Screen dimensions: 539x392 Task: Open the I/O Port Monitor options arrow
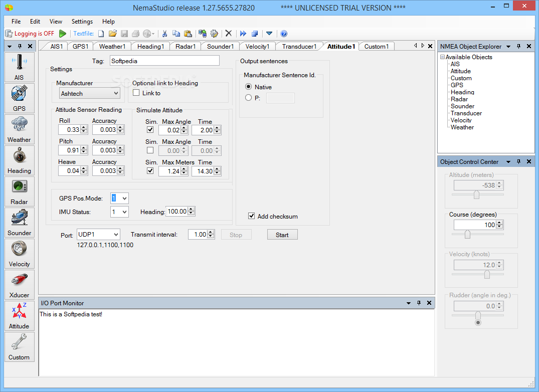pyautogui.click(x=408, y=303)
